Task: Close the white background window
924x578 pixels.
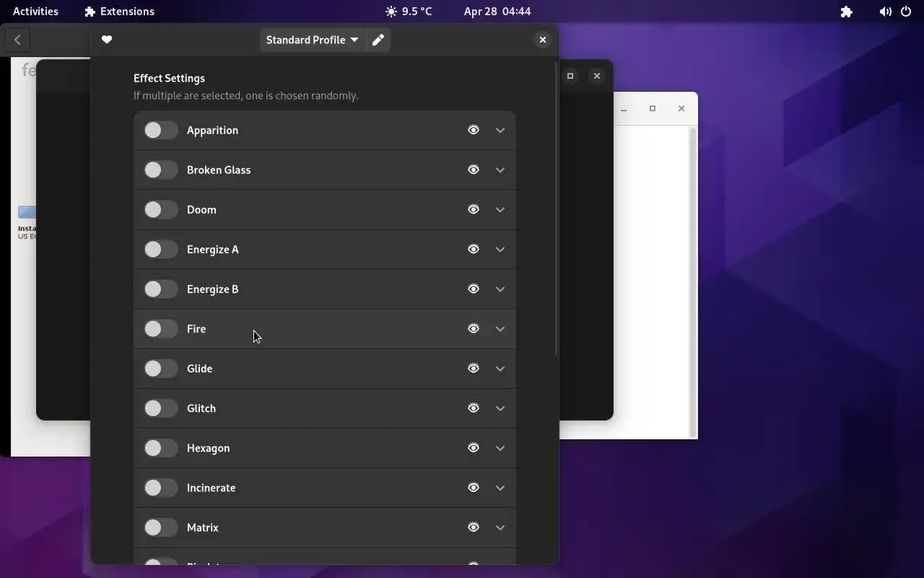Action: click(681, 108)
